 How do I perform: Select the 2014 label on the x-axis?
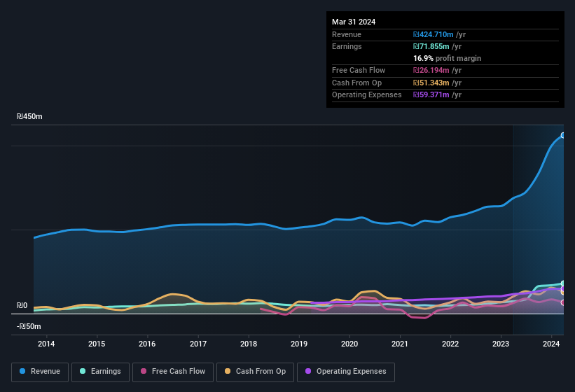46,344
